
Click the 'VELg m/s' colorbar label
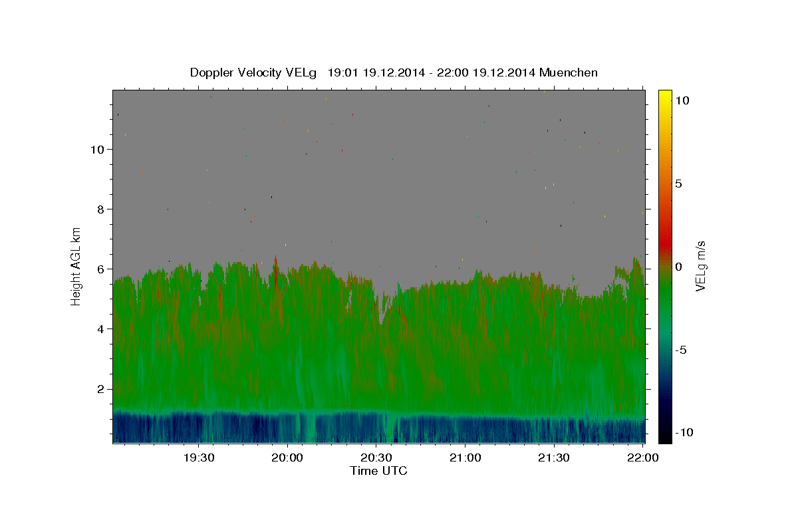click(x=700, y=266)
